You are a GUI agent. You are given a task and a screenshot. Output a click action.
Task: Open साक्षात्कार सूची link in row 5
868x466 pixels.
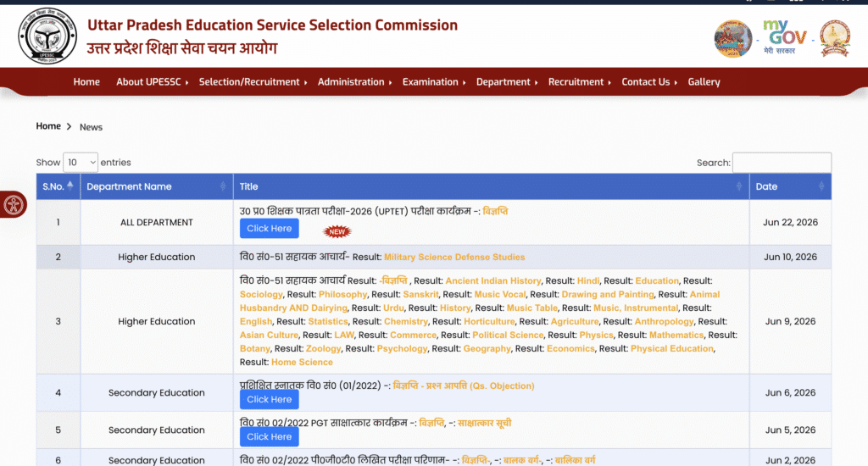coord(484,423)
